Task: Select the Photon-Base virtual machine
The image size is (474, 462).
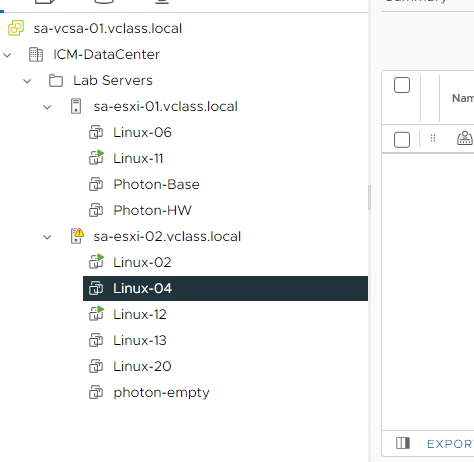Action: tap(156, 184)
